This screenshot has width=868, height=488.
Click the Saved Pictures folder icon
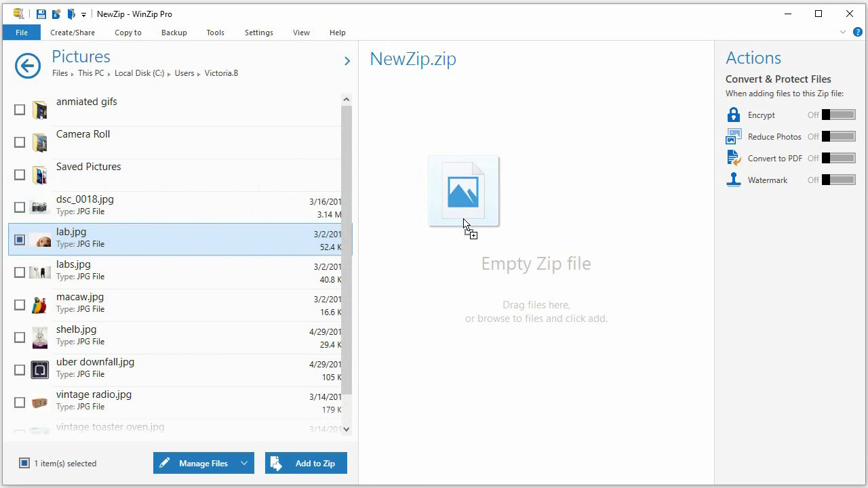click(x=40, y=175)
